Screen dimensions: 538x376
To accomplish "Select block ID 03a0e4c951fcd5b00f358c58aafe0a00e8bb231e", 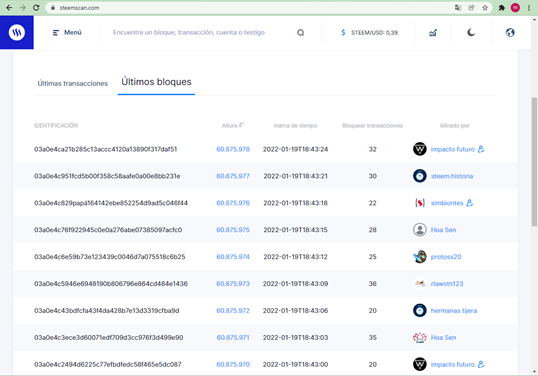I will [x=107, y=176].
